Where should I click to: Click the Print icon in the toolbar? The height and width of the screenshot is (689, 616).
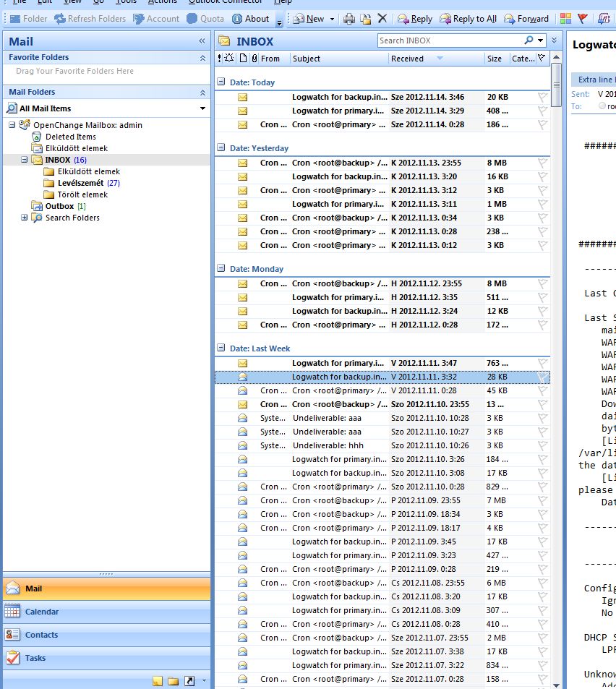(349, 19)
